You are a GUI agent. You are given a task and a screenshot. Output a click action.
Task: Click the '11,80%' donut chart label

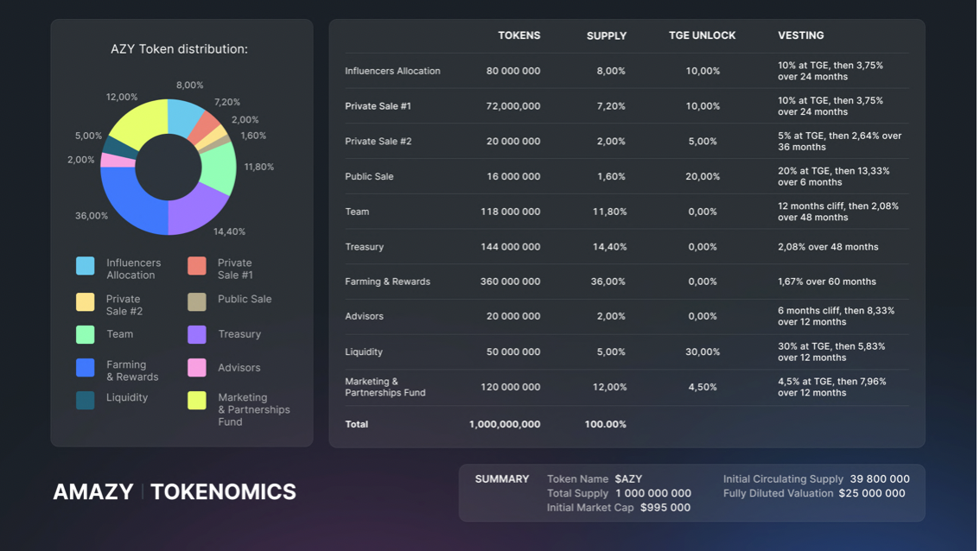click(258, 167)
